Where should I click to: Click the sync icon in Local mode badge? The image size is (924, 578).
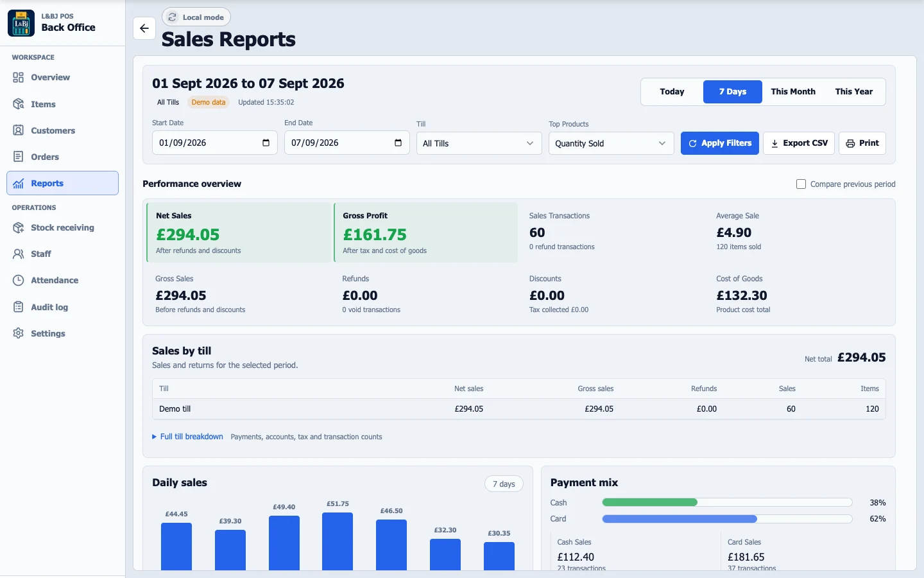coord(172,17)
